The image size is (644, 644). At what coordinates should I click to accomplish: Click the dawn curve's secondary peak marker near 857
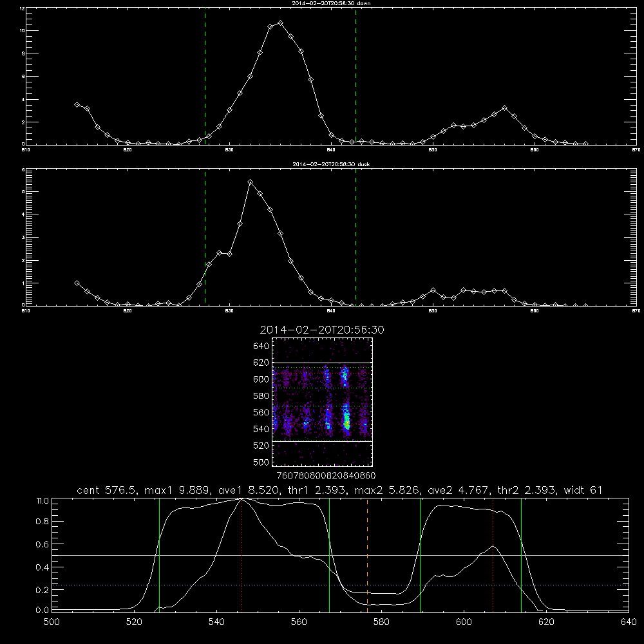(x=504, y=108)
